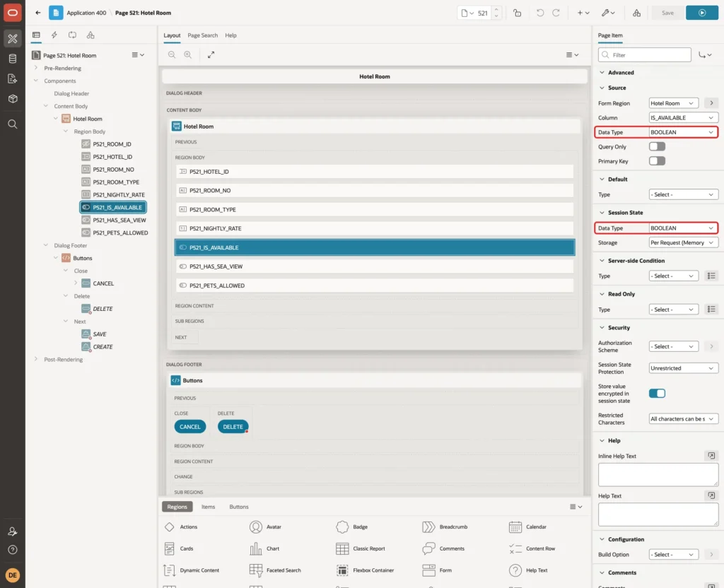Open Shared Components icon in the toolbar
Screen dimensions: 724x588
pos(637,13)
